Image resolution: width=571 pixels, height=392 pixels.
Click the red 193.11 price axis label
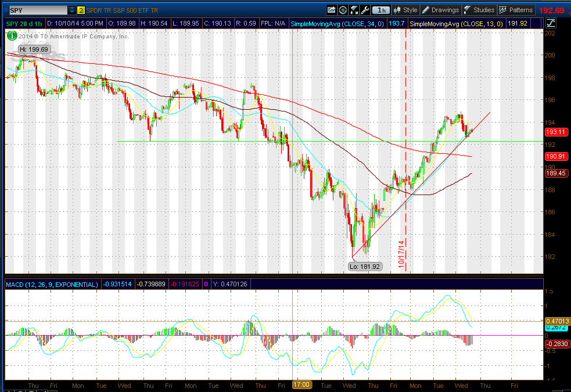coord(556,132)
